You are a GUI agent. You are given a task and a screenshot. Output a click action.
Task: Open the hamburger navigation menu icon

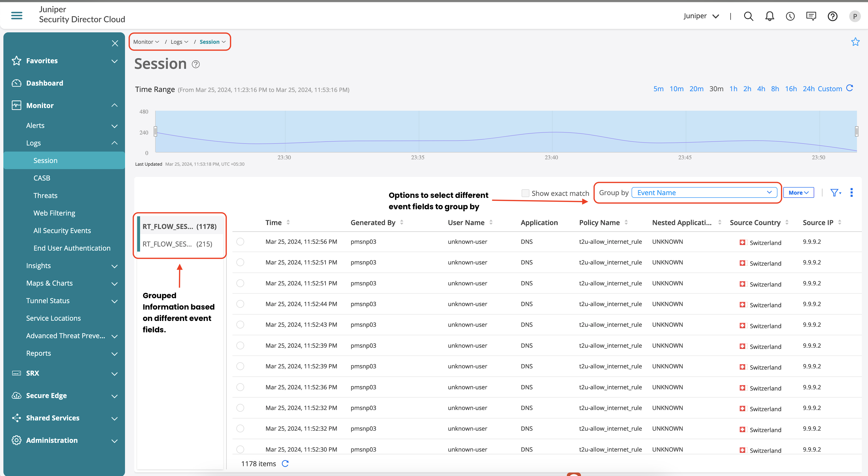pyautogui.click(x=17, y=15)
